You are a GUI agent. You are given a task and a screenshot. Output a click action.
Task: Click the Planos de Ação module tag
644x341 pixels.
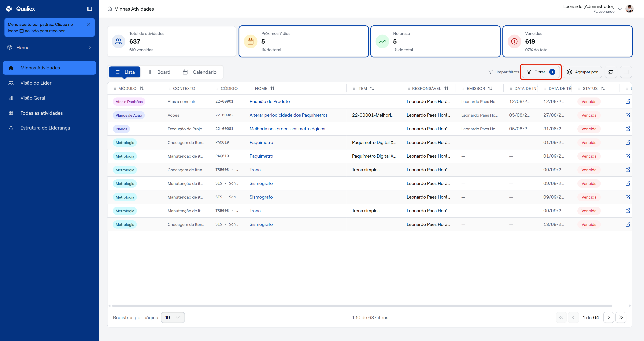pos(129,115)
